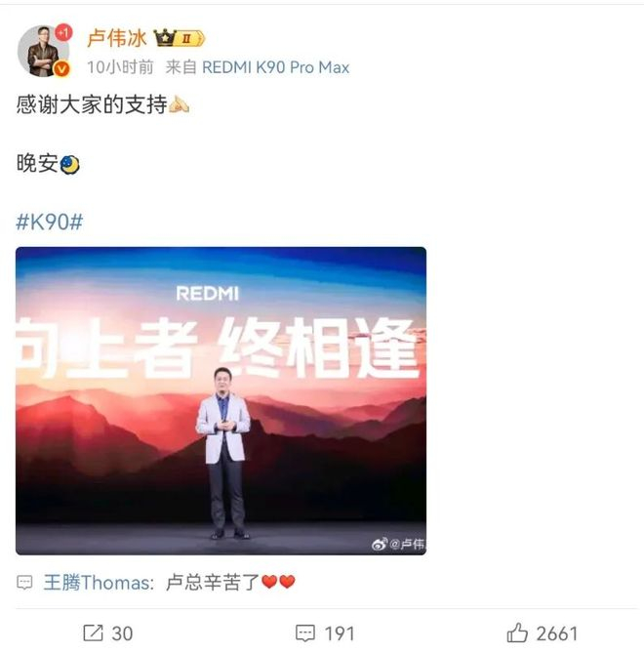Click the repost icon next to 30
This screenshot has width=644, height=653.
[93, 633]
